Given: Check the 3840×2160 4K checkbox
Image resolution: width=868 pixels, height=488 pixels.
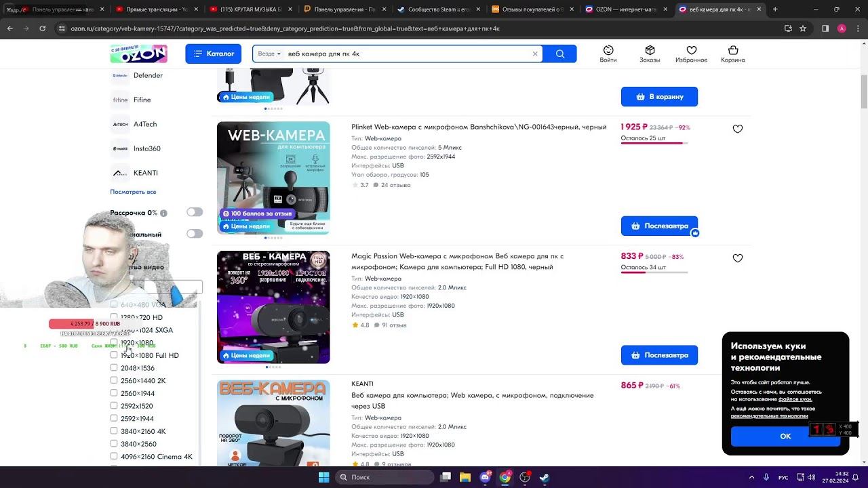Looking at the screenshot, I should click(x=114, y=431).
